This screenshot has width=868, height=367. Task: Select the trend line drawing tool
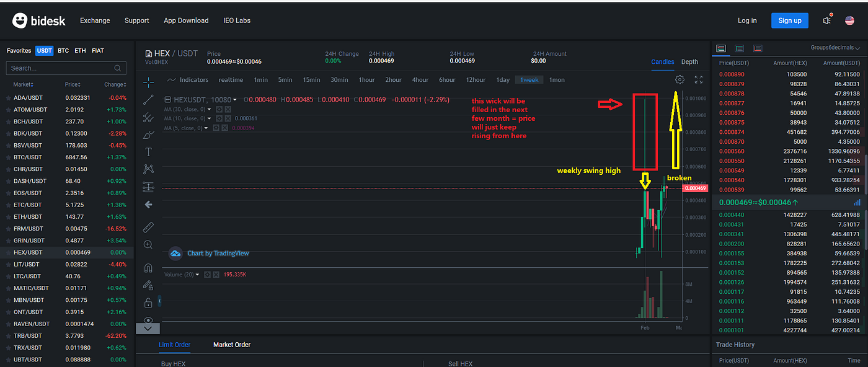pos(148,100)
